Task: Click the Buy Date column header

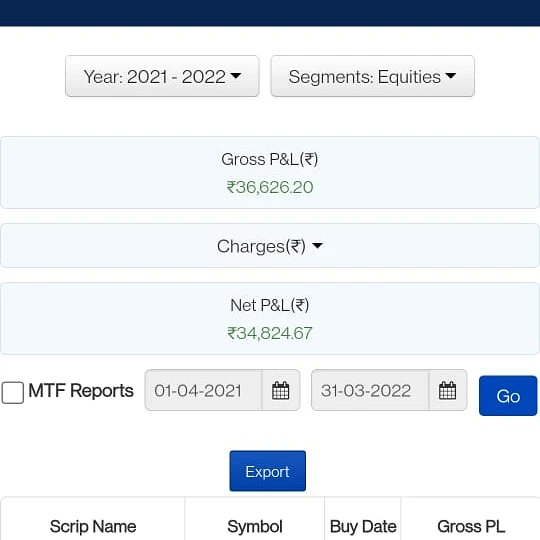Action: [363, 526]
